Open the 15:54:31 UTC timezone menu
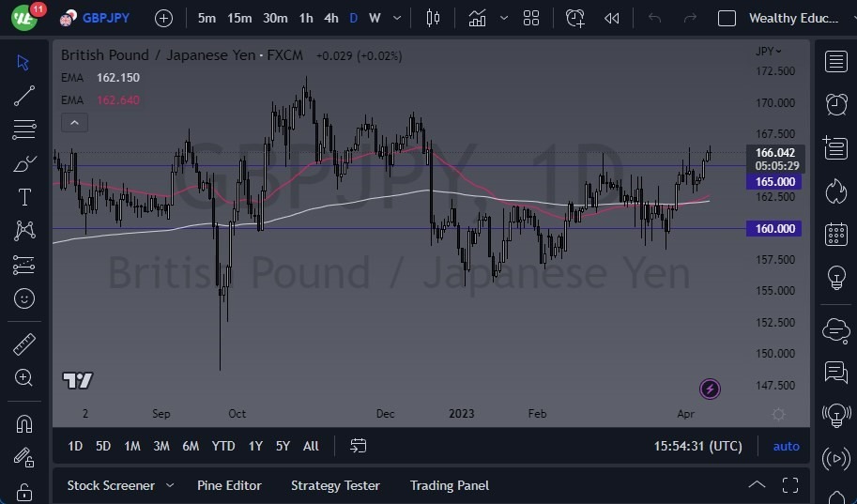 point(698,446)
